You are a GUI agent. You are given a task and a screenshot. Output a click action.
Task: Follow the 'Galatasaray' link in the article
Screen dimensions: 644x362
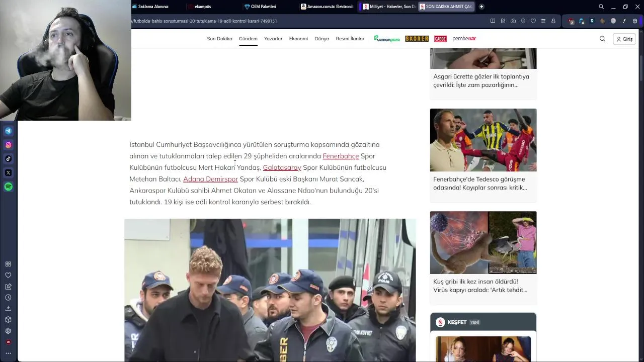point(282,167)
